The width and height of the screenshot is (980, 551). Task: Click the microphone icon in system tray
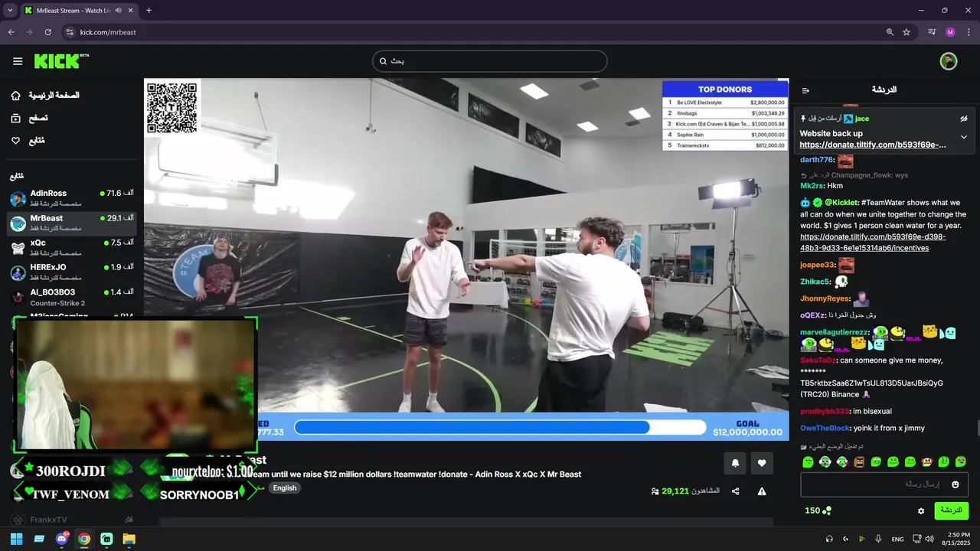(x=878, y=539)
